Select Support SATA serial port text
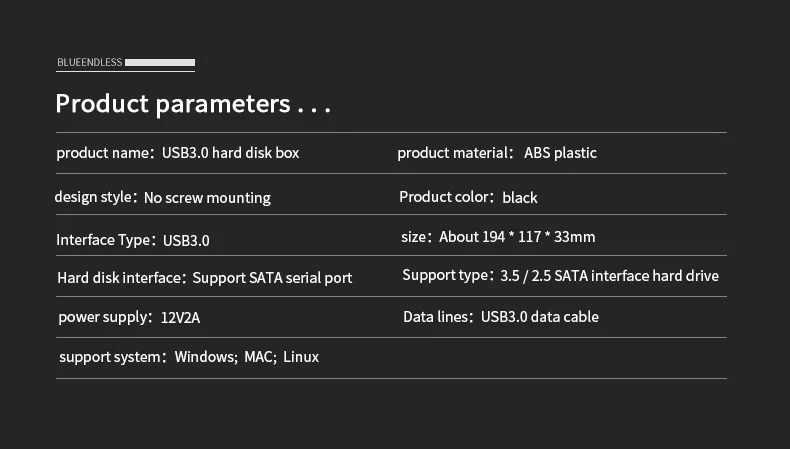This screenshot has width=790, height=449. tap(272, 278)
